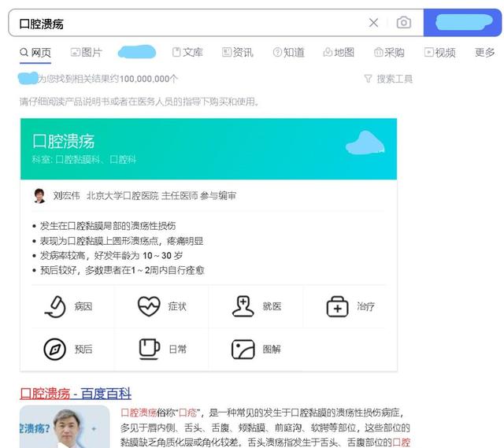Switch to the 知道 tab
The width and height of the screenshot is (504, 448).
tap(288, 53)
